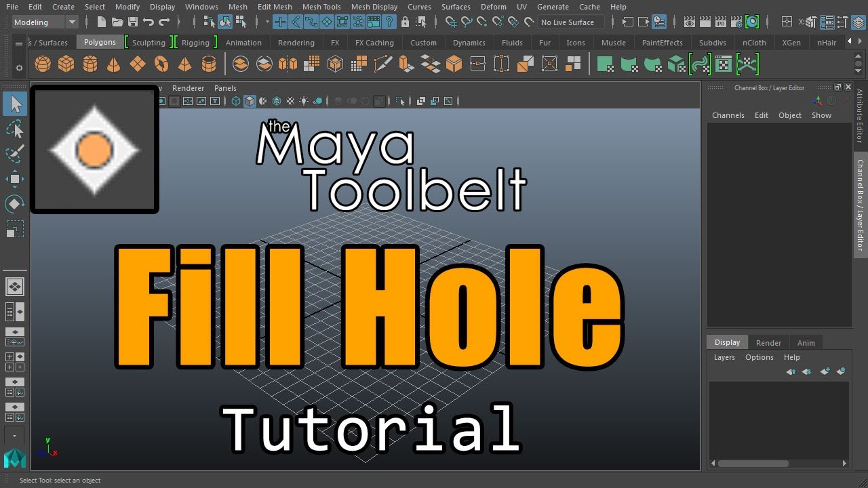
Task: Click the Open Scene folder icon
Action: pyautogui.click(x=117, y=22)
